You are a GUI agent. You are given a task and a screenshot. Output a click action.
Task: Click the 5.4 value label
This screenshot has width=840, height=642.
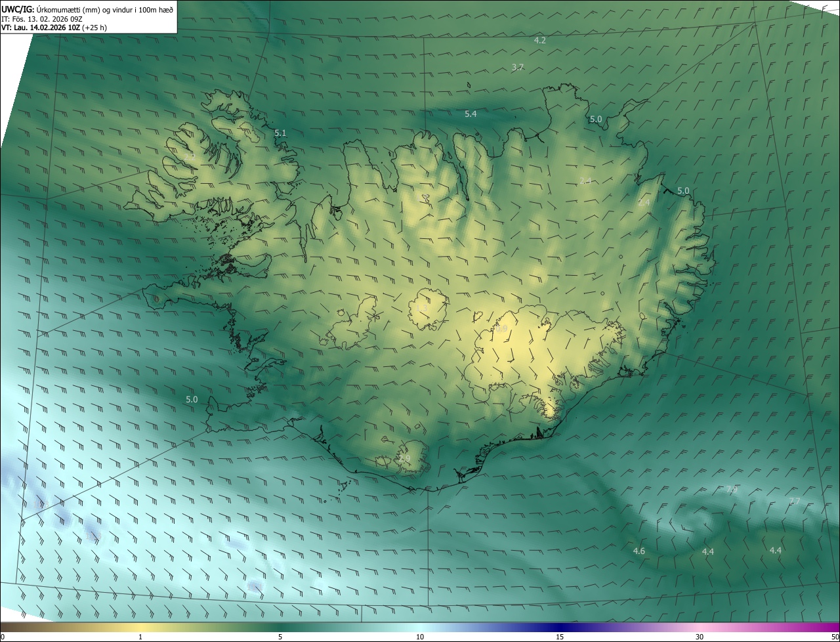click(x=471, y=114)
